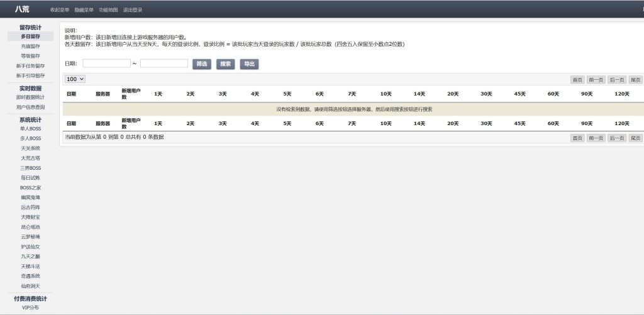Image resolution: width=644 pixels, height=315 pixels.
Task: Open the rows-per-page 100 dropdown
Action: [x=75, y=79]
